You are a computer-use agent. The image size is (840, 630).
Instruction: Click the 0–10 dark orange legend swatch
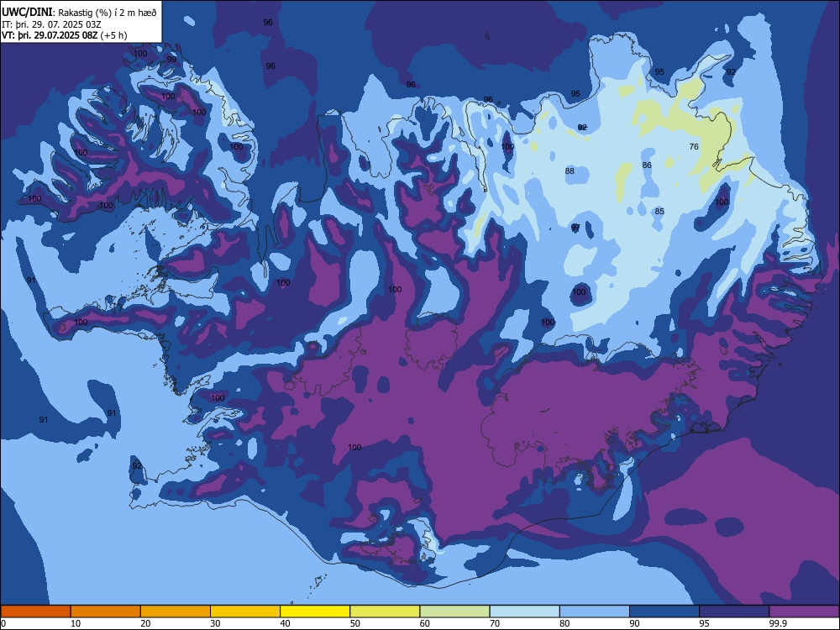click(x=35, y=612)
